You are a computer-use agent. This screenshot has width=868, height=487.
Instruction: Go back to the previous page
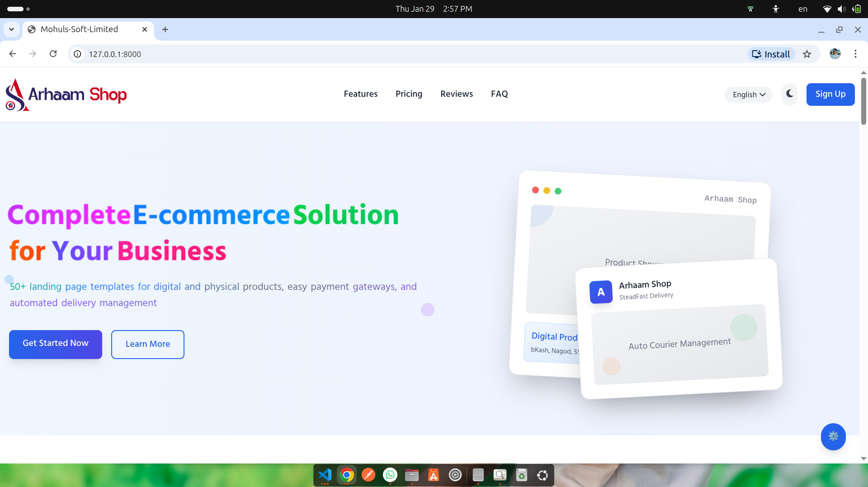tap(13, 54)
